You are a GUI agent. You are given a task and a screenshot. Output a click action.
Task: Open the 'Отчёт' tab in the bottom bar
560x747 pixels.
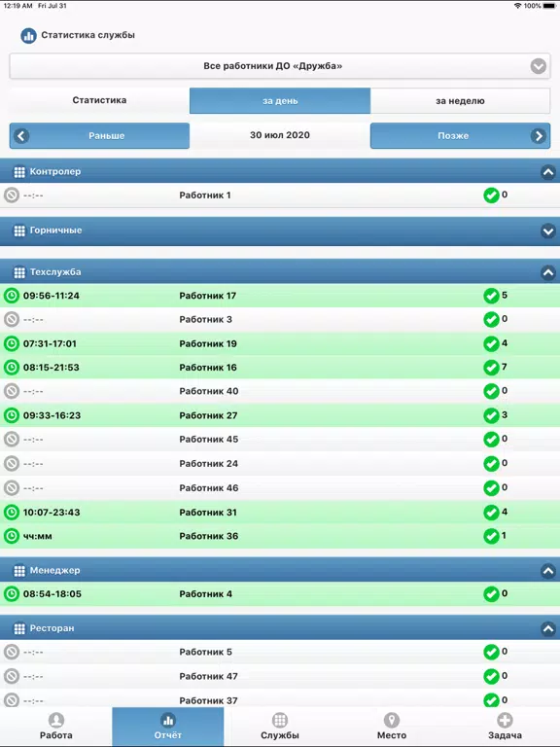[x=168, y=727]
